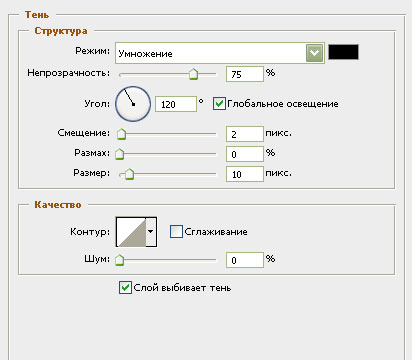Screen dimensions: 412x360
Task: Open the black shadow color swatch
Action: tap(343, 52)
